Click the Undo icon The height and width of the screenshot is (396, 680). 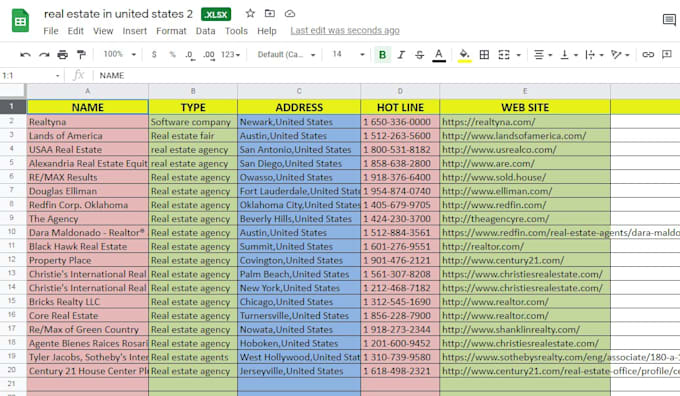click(25, 55)
